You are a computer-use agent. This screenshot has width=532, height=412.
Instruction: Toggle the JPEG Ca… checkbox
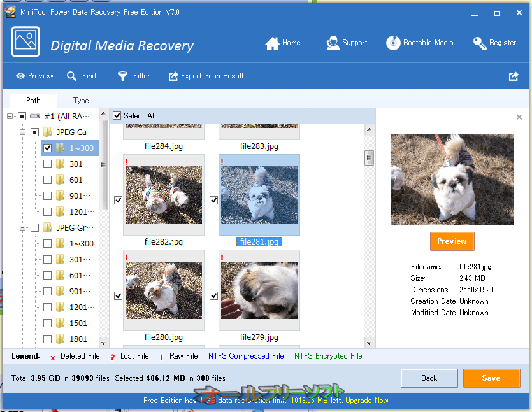click(34, 132)
